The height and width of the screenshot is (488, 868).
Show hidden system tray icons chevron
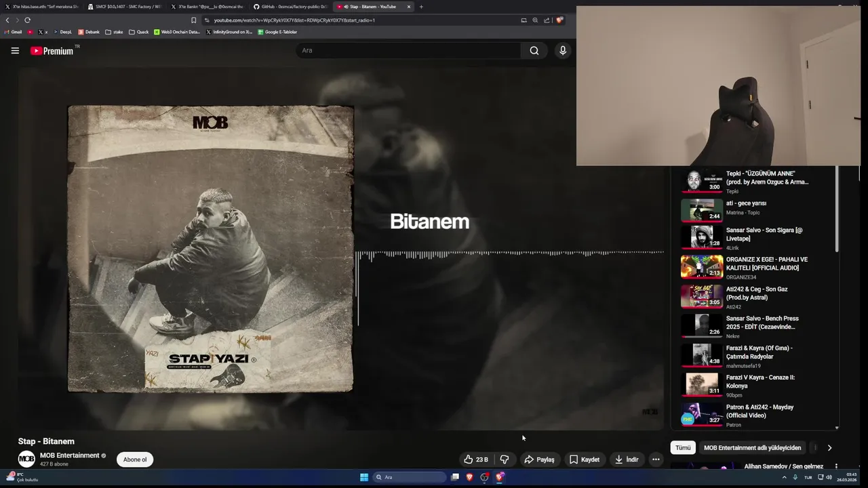785,477
